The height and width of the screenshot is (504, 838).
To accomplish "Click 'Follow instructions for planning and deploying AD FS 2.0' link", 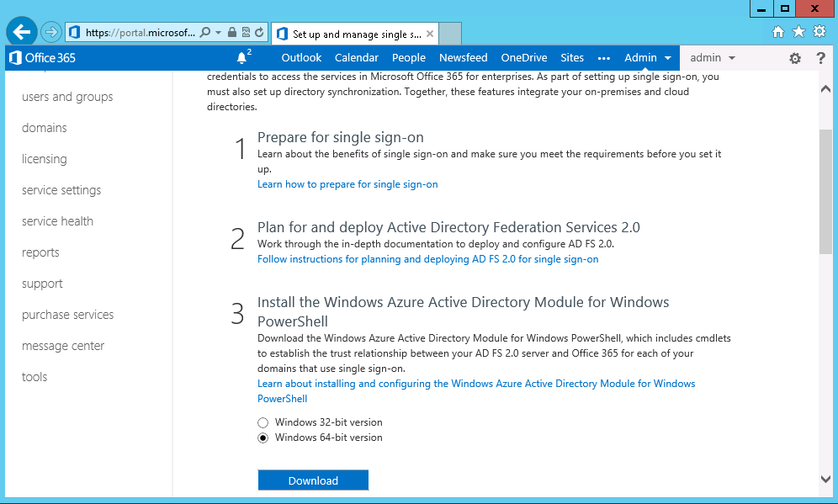I will click(x=427, y=259).
